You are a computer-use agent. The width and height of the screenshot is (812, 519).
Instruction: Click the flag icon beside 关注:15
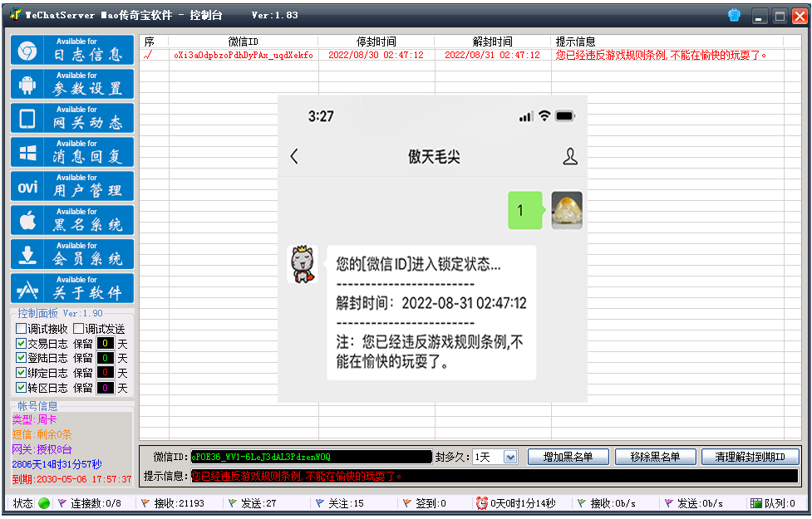click(319, 503)
